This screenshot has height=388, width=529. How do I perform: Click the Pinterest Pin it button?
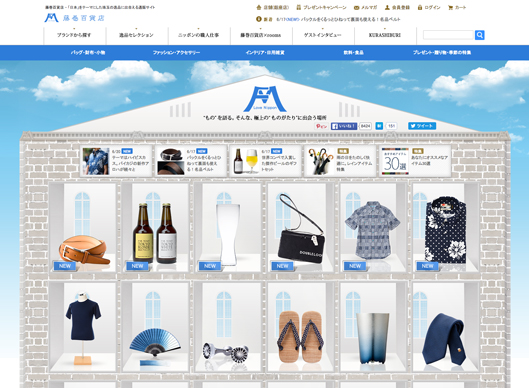click(x=321, y=126)
